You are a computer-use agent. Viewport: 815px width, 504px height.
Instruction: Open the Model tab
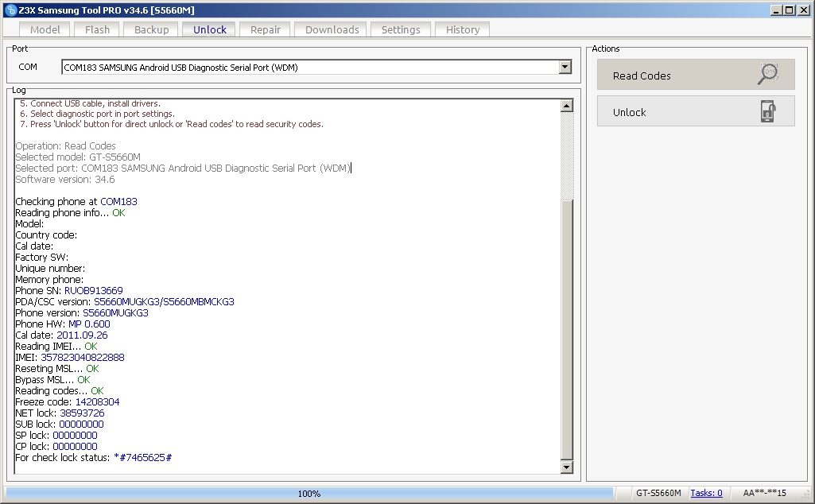45,29
